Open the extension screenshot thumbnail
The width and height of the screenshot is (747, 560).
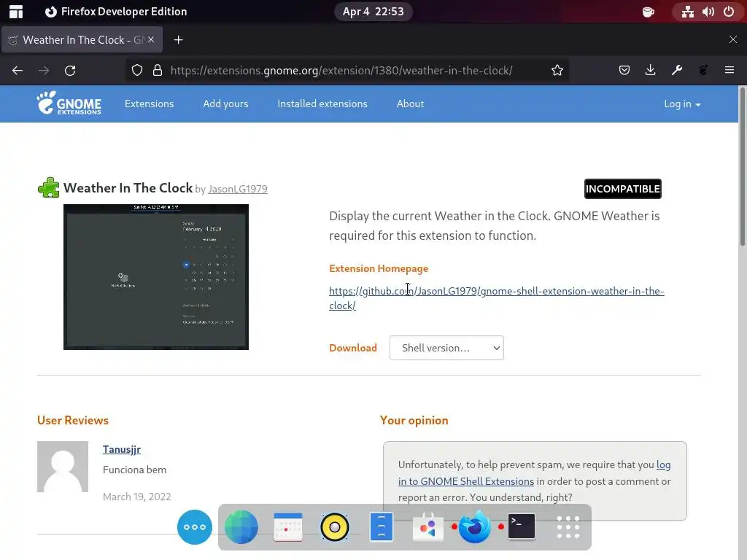point(156,276)
